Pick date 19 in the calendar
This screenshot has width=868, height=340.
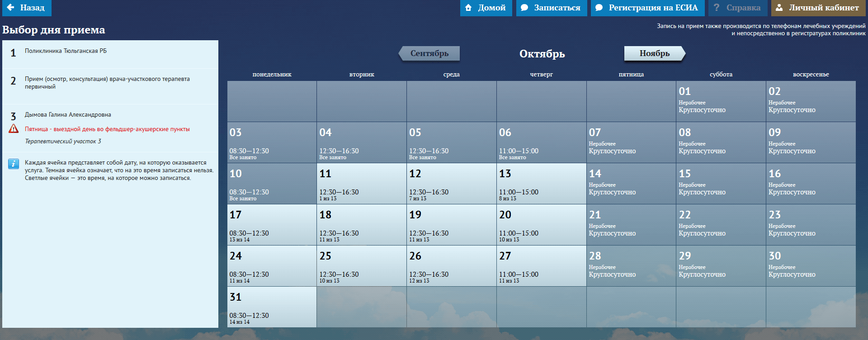click(452, 225)
